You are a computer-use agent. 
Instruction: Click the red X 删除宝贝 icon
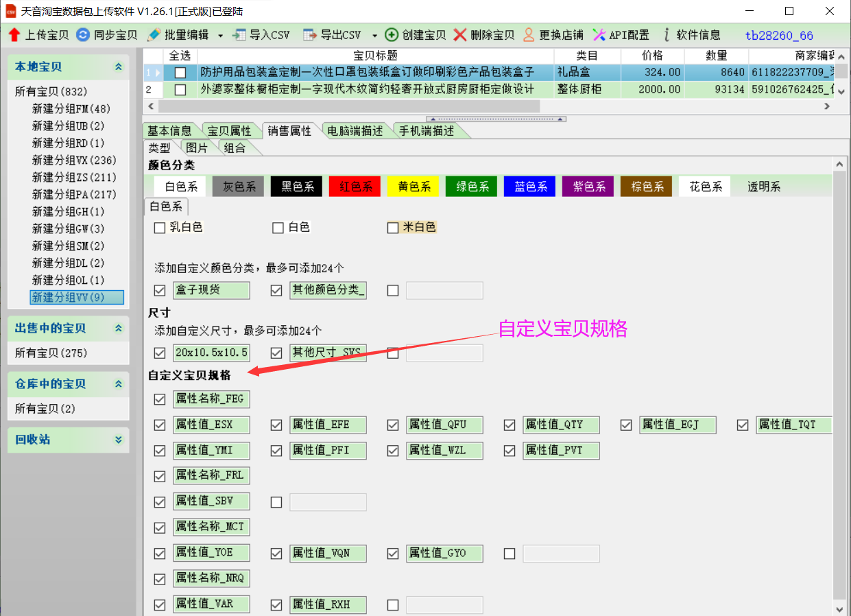coord(460,35)
